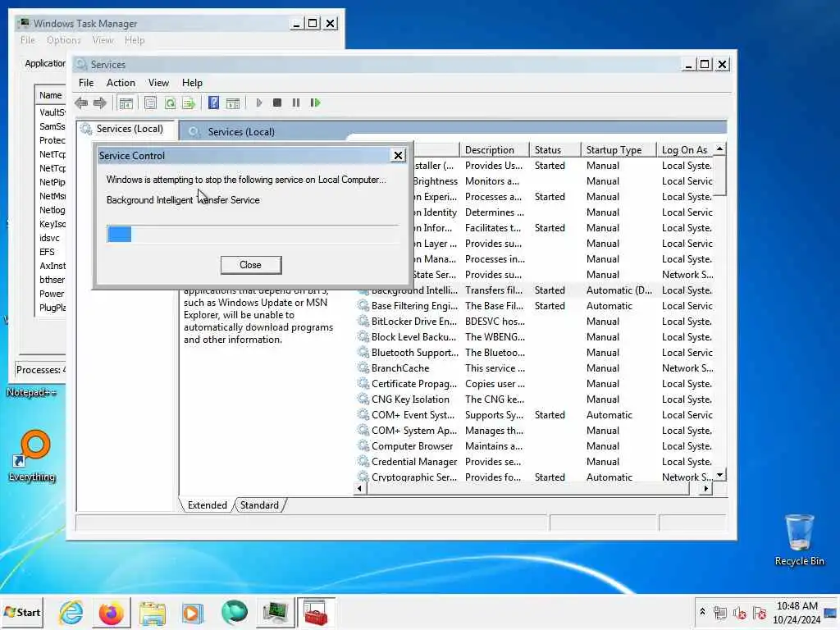Select COM+ Event System service row
This screenshot has height=630, width=840.
(535, 414)
